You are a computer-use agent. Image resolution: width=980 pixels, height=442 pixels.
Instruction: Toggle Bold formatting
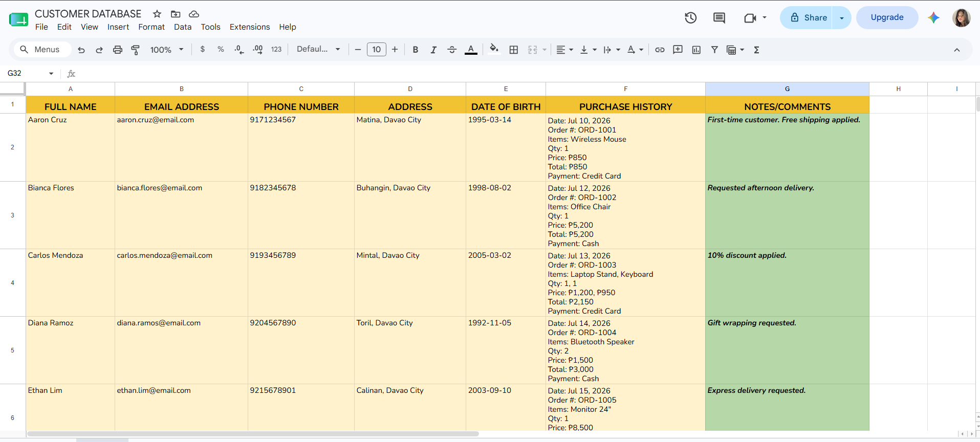tap(416, 50)
